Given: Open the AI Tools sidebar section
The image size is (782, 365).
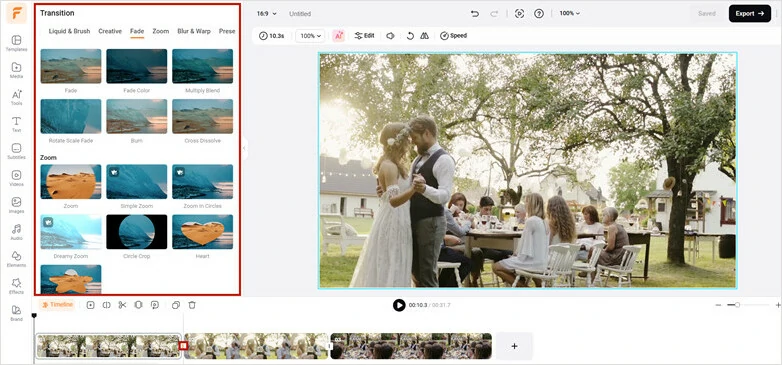Looking at the screenshot, I should 16,97.
